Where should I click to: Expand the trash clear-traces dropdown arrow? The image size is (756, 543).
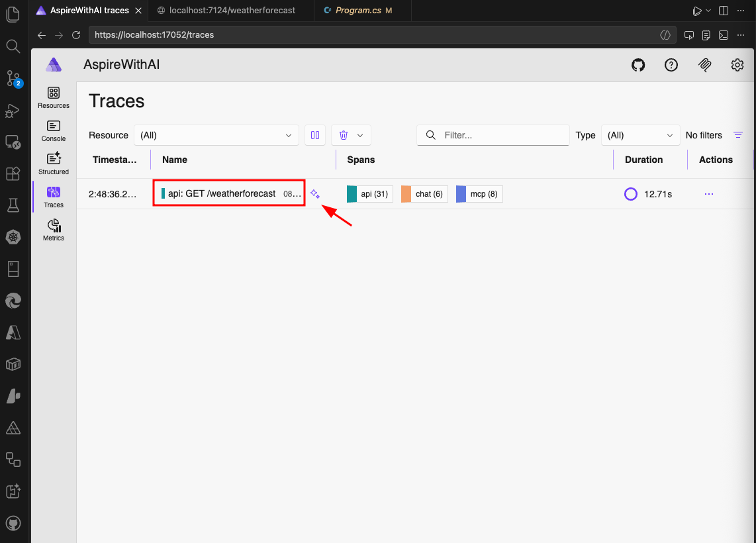[360, 135]
